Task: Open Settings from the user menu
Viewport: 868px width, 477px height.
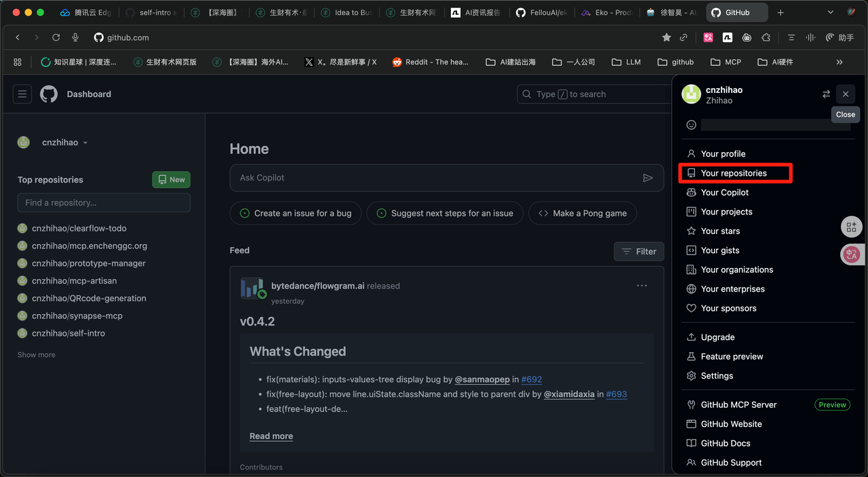Action: tap(717, 376)
